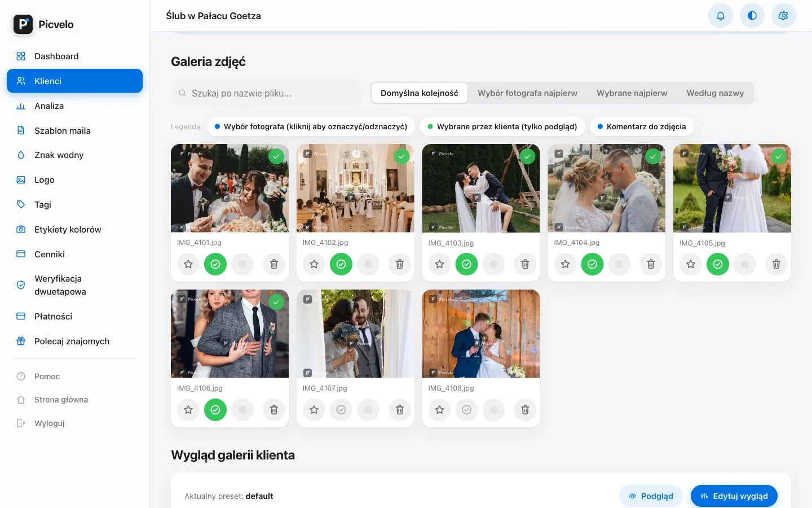This screenshot has width=812, height=508.
Task: Toggle green selection check for IMG_4103.jpg
Action: click(466, 264)
